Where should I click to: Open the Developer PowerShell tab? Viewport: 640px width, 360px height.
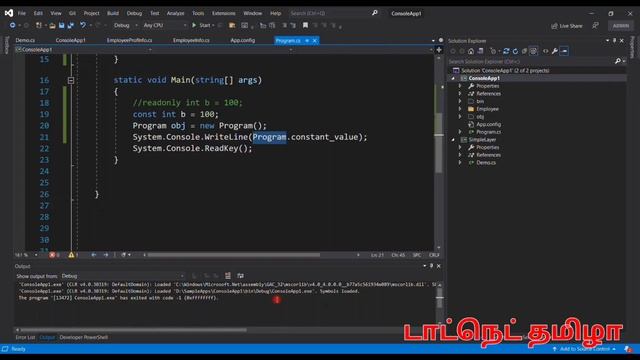click(x=84, y=337)
